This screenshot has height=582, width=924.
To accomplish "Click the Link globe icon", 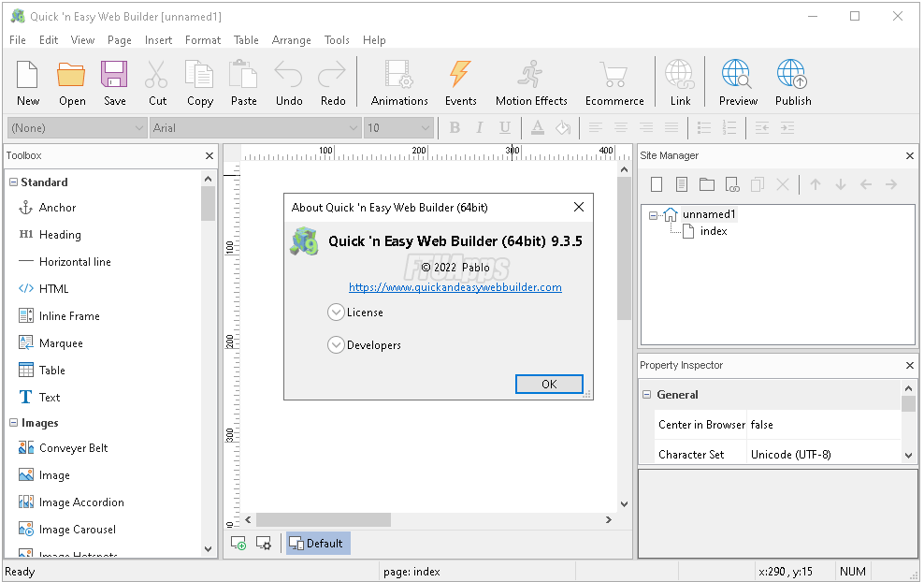I will [680, 82].
